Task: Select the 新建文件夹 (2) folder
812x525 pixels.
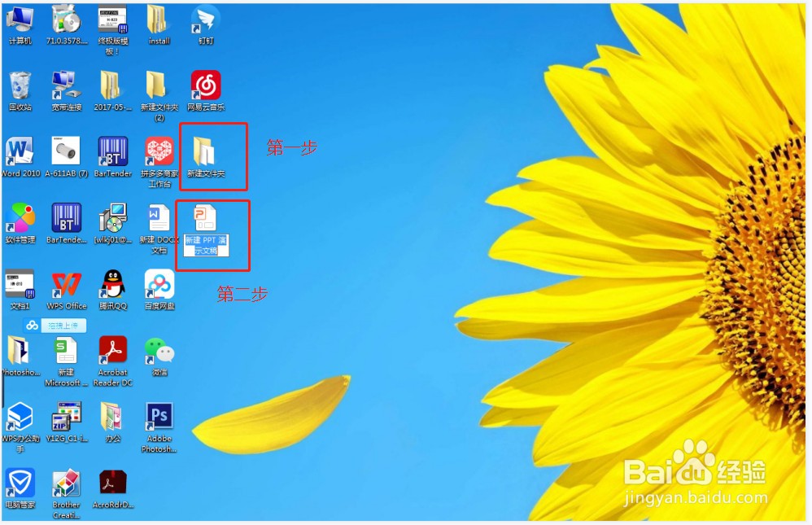Action: coord(159,96)
